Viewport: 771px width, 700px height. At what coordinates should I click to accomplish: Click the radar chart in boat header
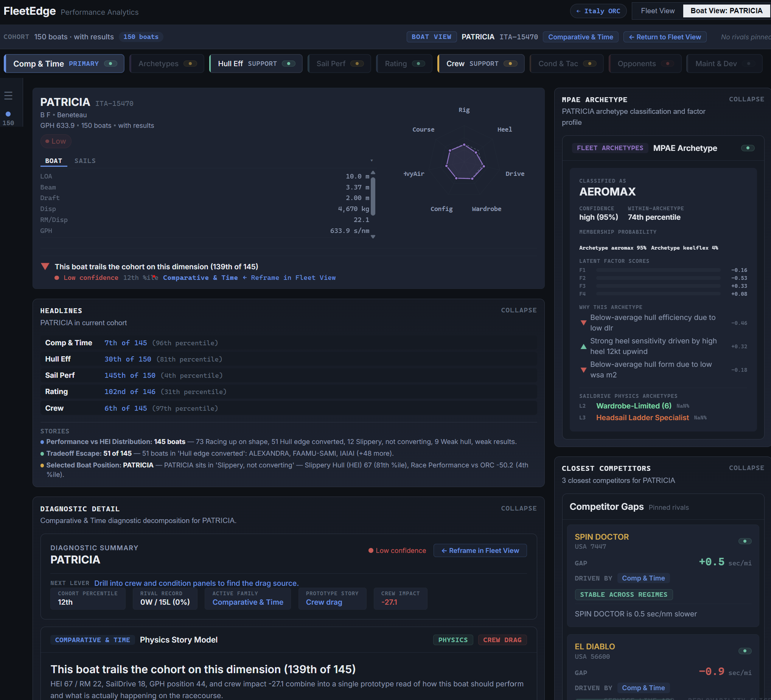click(x=464, y=161)
